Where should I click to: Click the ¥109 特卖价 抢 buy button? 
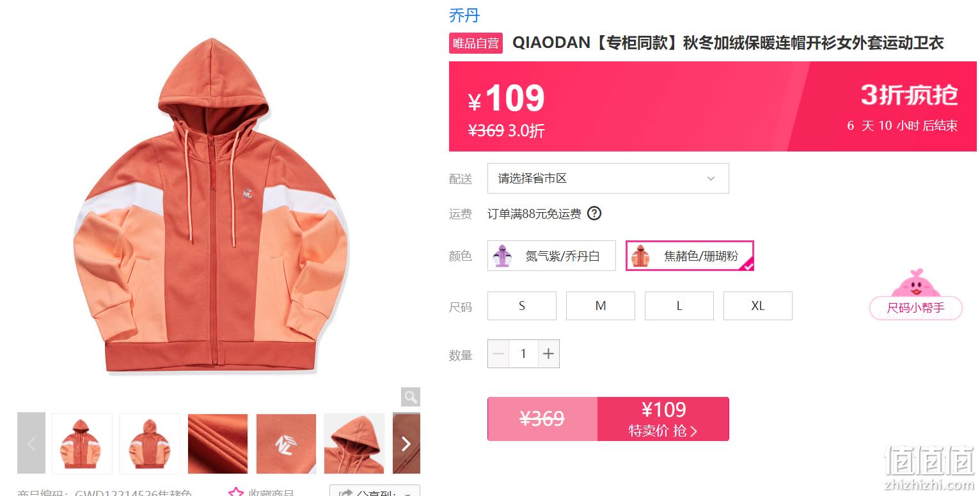[x=663, y=419]
